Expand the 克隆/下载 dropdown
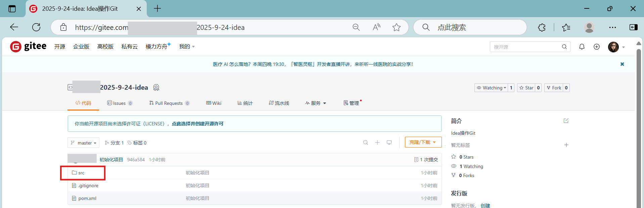Image resolution: width=644 pixels, height=208 pixels. pos(423,142)
